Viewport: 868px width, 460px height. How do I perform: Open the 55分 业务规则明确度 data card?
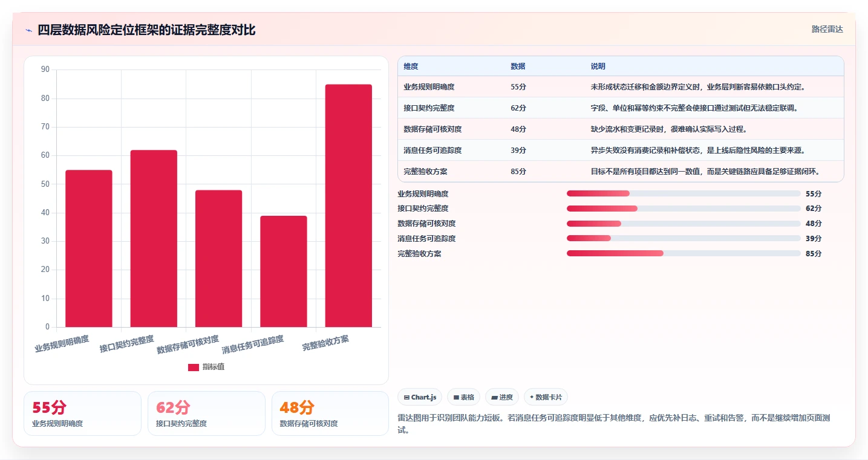point(82,413)
